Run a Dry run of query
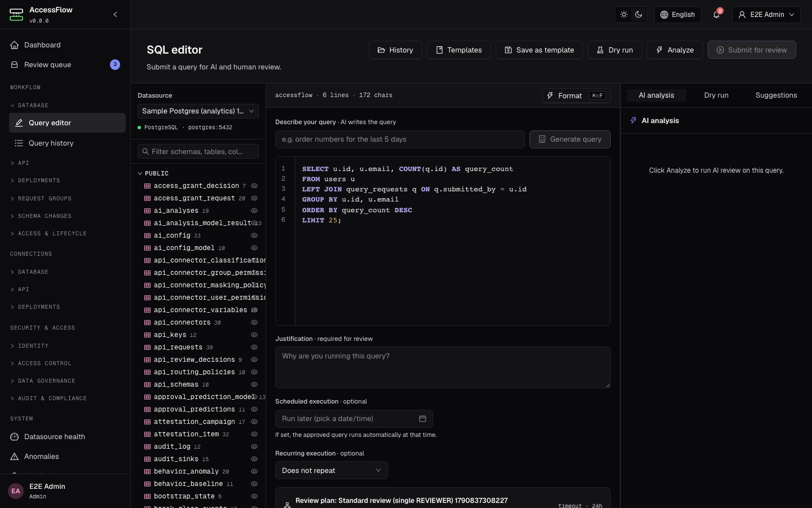 (x=615, y=50)
